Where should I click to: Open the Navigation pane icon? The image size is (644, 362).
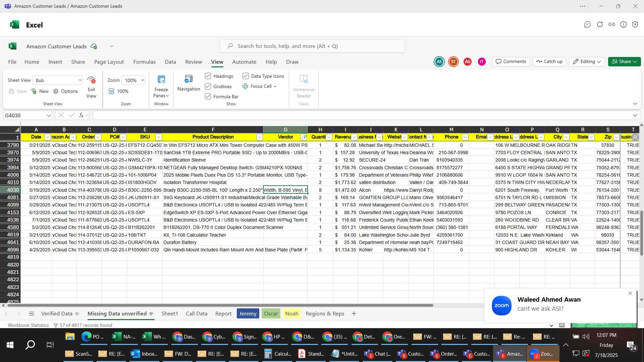pos(189,79)
